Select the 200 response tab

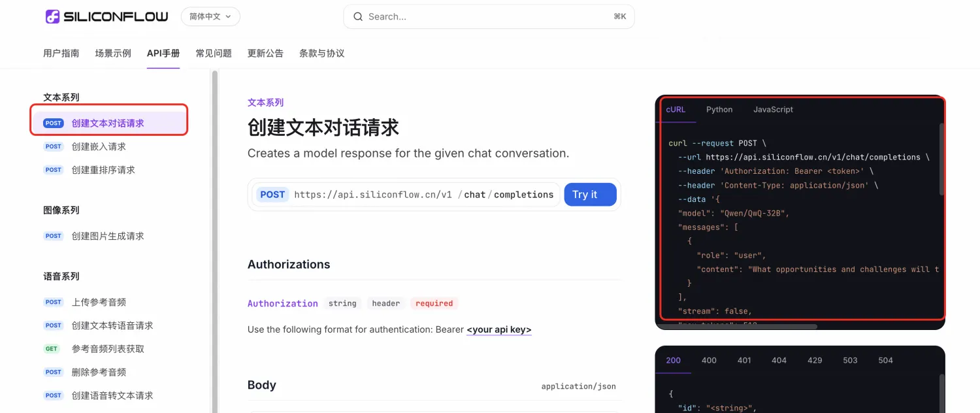(x=673, y=360)
